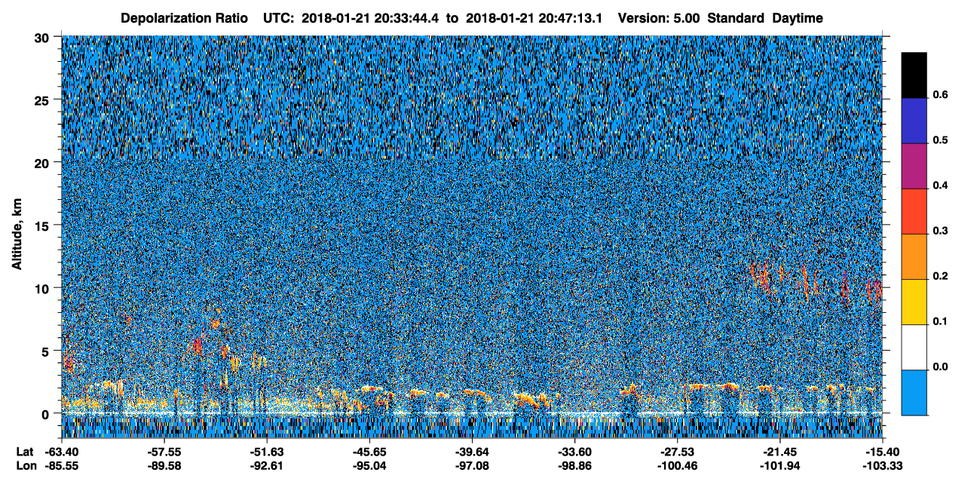980x503 pixels.
Task: Click the longitude value '-97.08'
Action: pyautogui.click(x=471, y=465)
